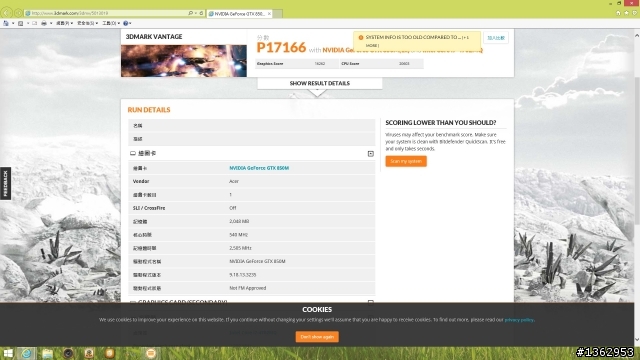The height and width of the screenshot is (360, 640).
Task: Click the Home page icon in command bar
Action: (x=6, y=23)
